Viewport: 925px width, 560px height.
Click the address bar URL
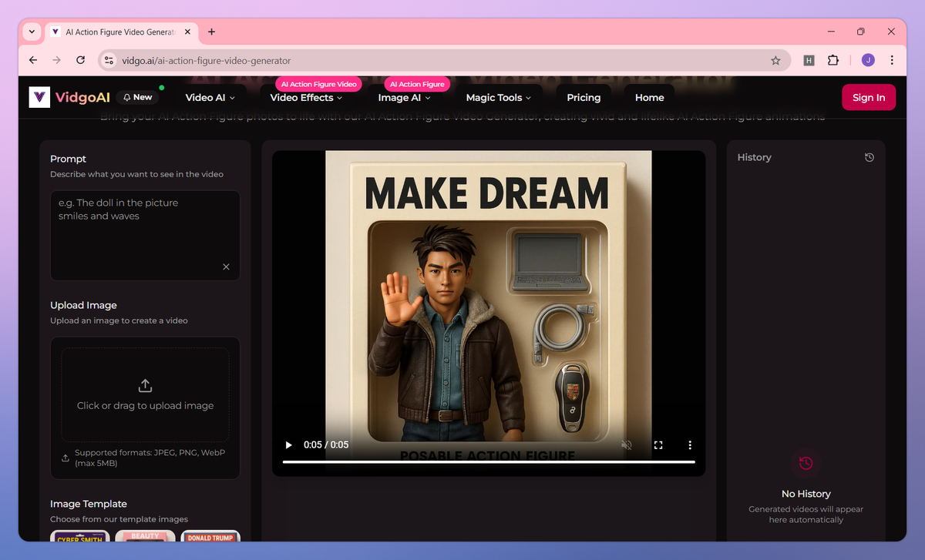pyautogui.click(x=207, y=60)
